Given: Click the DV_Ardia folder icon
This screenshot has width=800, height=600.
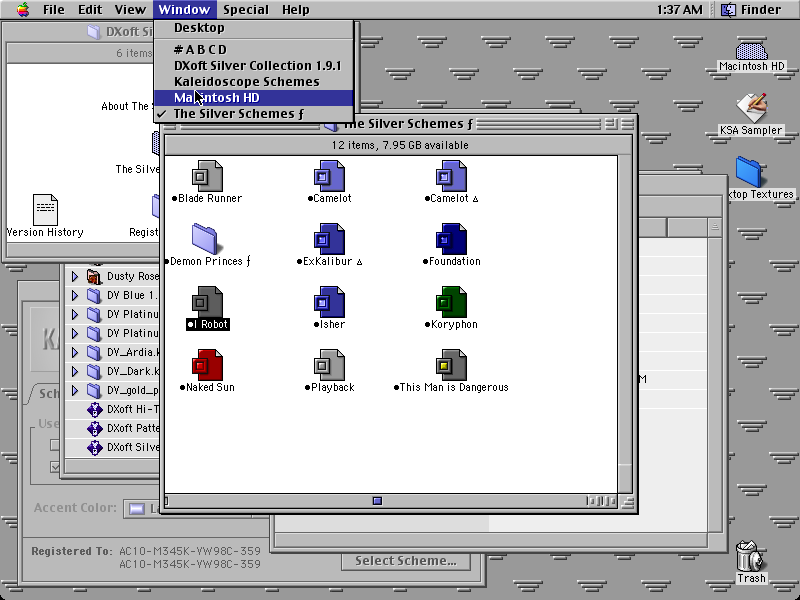Looking at the screenshot, I should point(94,353).
